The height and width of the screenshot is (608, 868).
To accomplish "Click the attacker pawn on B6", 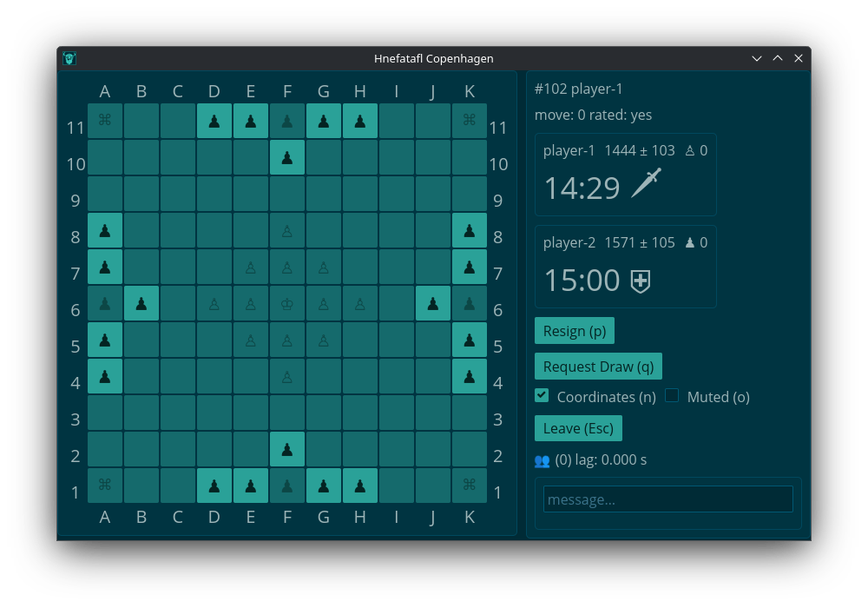I will point(141,304).
